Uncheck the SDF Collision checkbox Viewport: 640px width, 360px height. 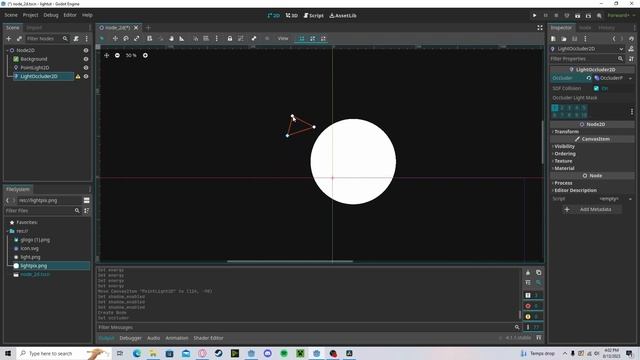point(596,88)
